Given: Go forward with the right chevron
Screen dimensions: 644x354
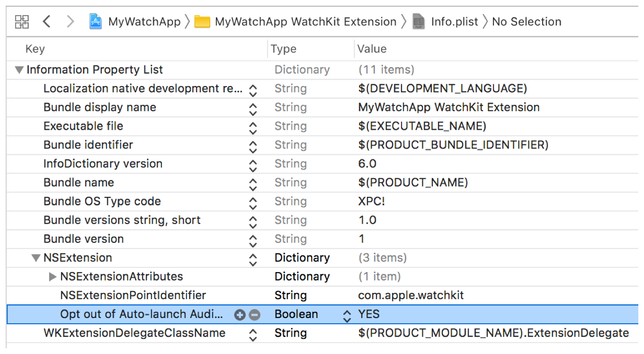Looking at the screenshot, I should click(71, 21).
